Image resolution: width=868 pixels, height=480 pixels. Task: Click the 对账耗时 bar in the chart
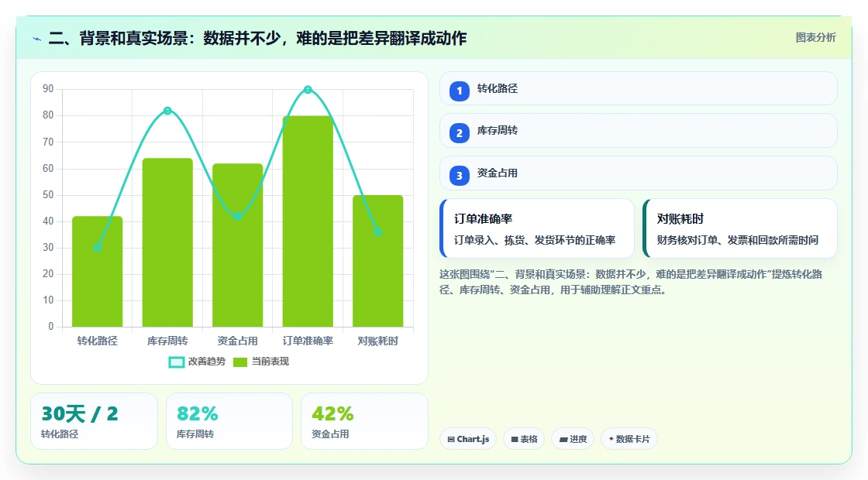pos(378,261)
